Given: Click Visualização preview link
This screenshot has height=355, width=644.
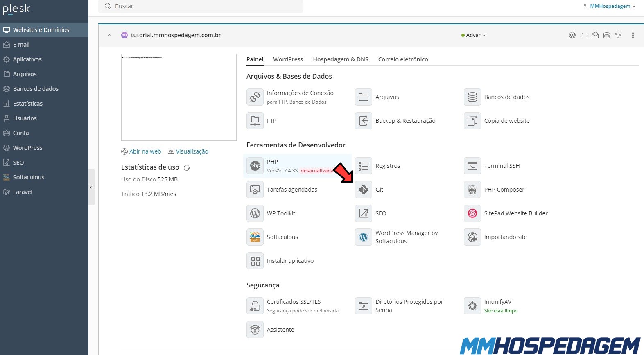Looking at the screenshot, I should tap(188, 151).
